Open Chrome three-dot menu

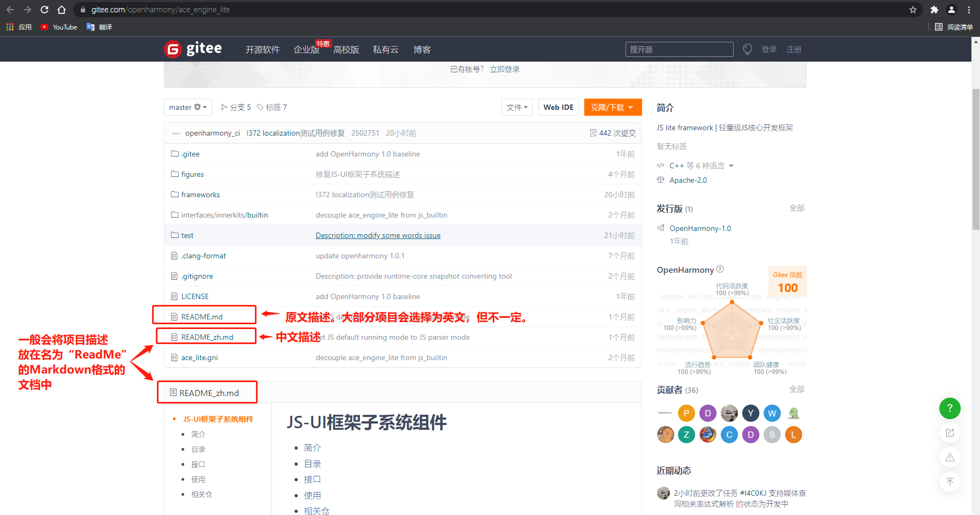click(969, 10)
